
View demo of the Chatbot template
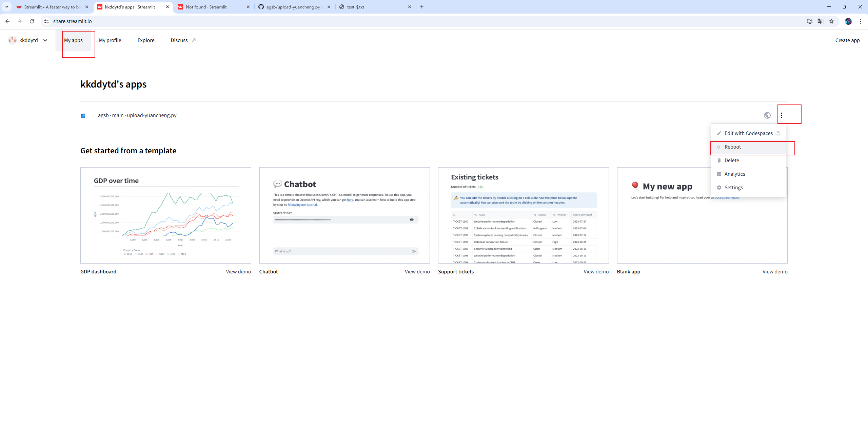417,272
